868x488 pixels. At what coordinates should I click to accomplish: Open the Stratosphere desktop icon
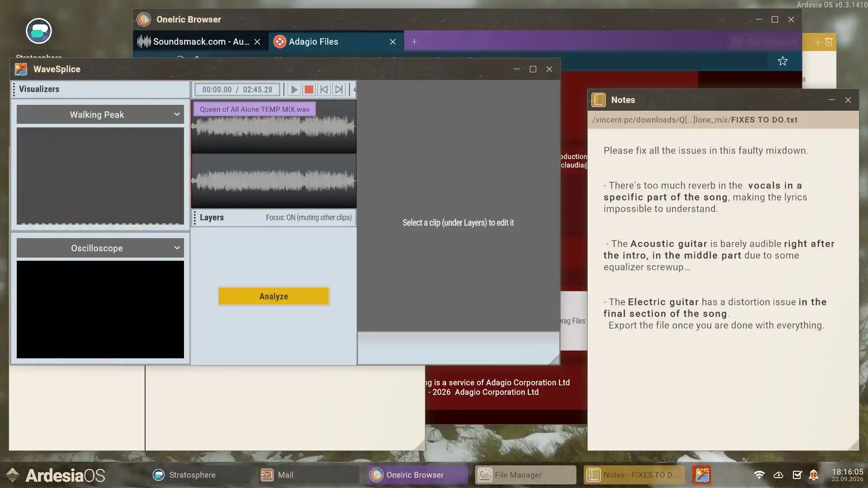click(x=39, y=31)
